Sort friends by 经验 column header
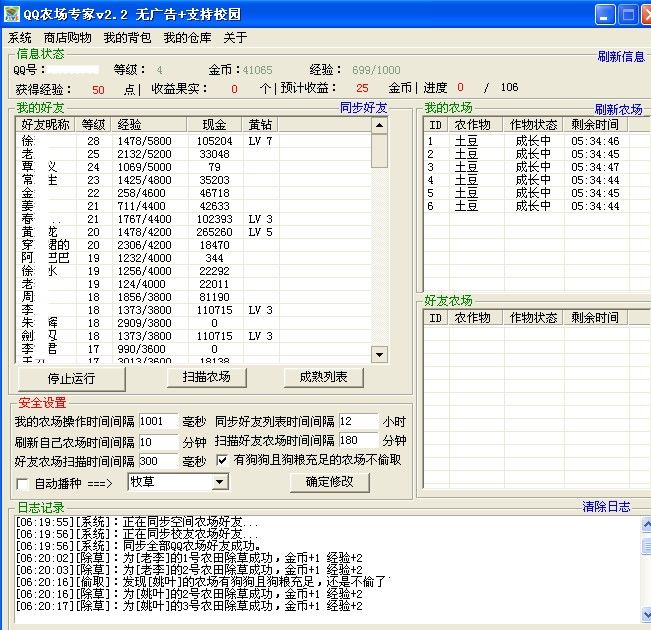The height and width of the screenshot is (630, 651). pyautogui.click(x=149, y=125)
